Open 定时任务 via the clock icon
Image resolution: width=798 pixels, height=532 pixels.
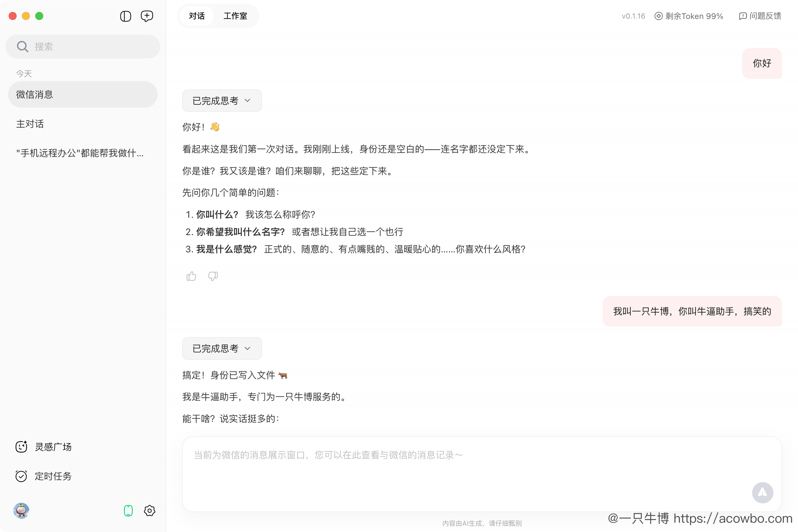point(21,476)
